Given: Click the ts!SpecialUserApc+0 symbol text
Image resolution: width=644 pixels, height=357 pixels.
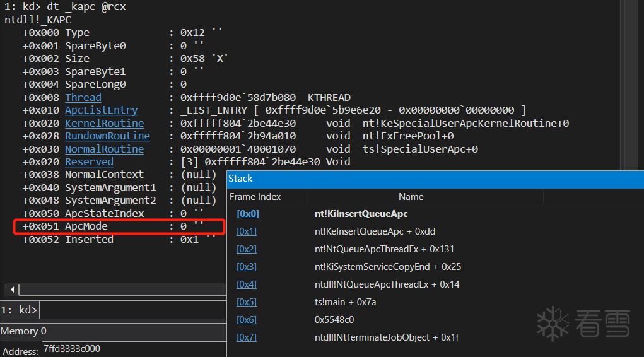Looking at the screenshot, I should coord(420,149).
